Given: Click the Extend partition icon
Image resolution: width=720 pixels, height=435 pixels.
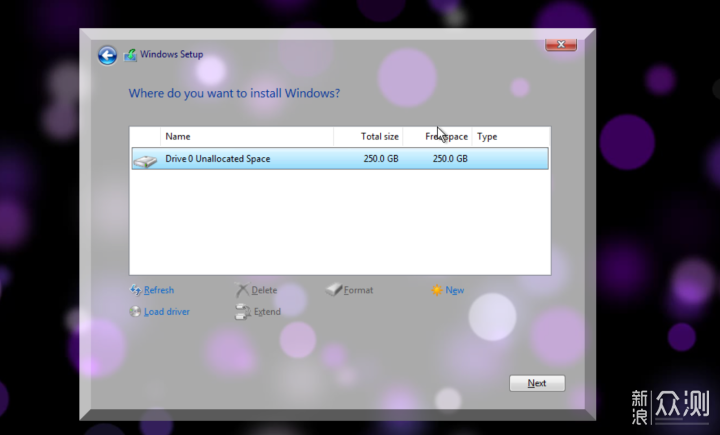Looking at the screenshot, I should pyautogui.click(x=242, y=312).
